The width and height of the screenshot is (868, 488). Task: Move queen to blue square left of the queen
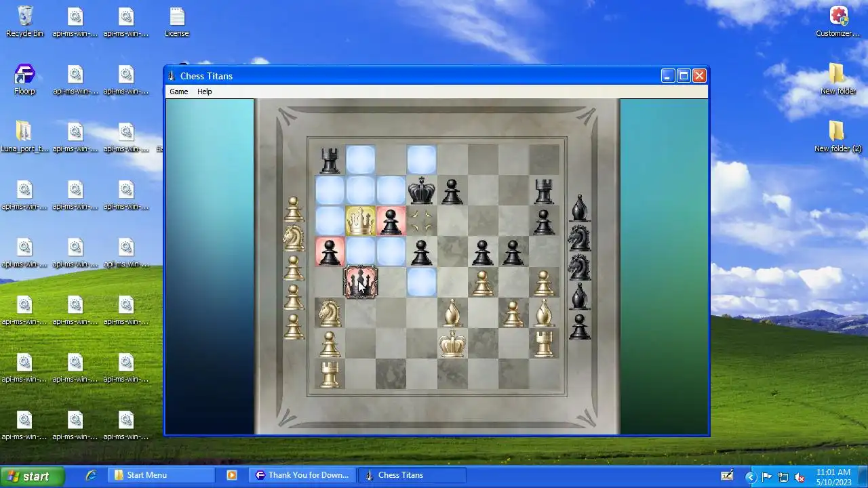click(x=330, y=222)
